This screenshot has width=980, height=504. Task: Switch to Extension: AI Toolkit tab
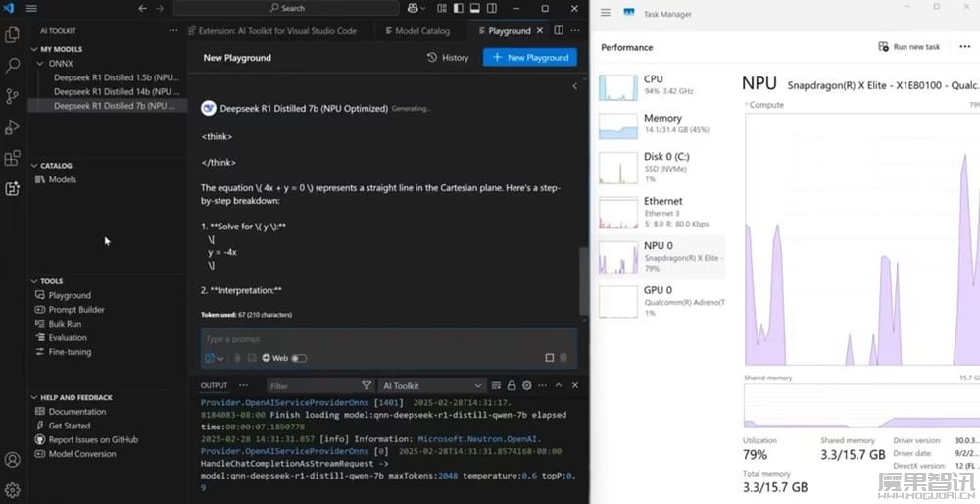click(272, 30)
